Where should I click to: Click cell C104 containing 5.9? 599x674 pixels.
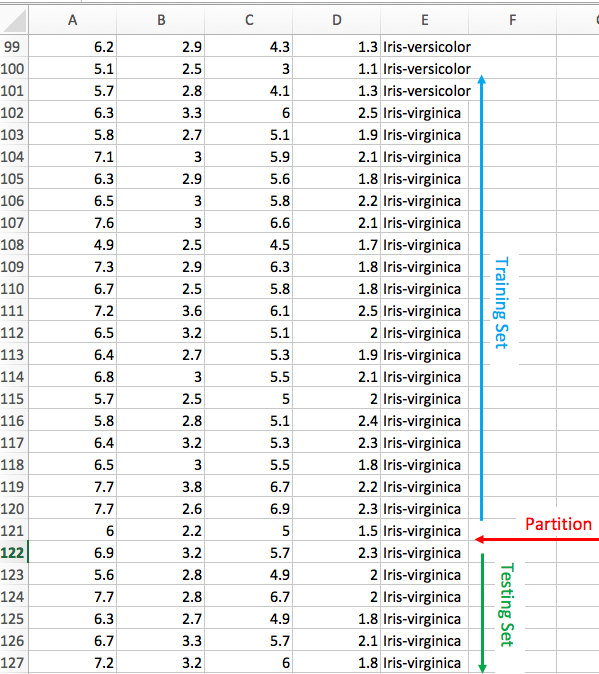point(249,157)
